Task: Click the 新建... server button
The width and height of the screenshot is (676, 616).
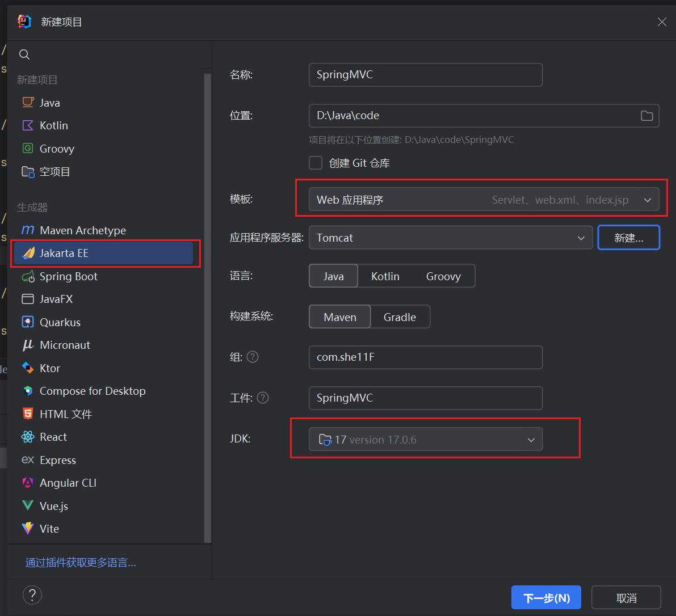Action: [628, 237]
